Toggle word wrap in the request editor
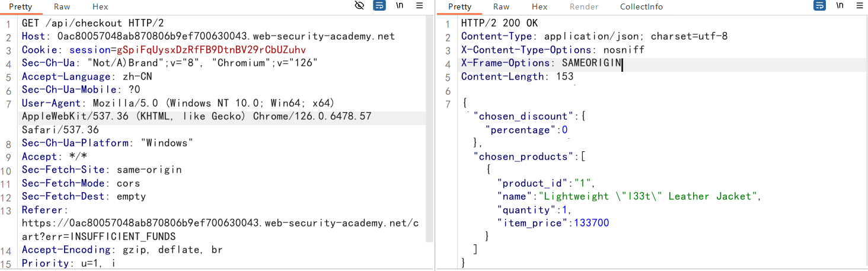Viewport: 868px width, 271px height. coord(379,6)
